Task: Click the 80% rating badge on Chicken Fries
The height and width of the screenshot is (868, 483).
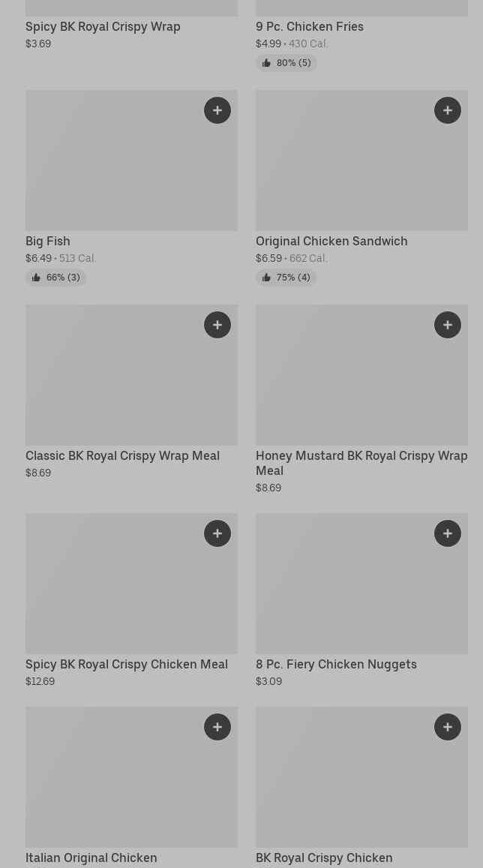Action: click(286, 63)
